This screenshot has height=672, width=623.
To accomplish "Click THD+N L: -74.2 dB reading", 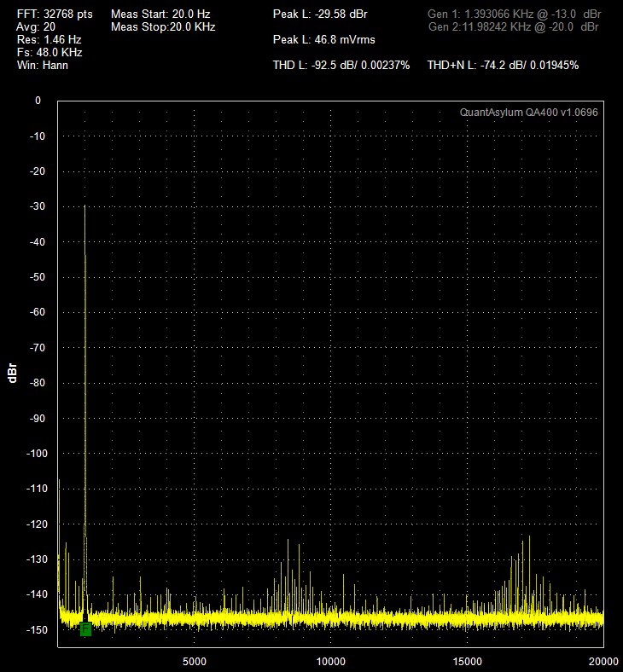I will [x=503, y=66].
